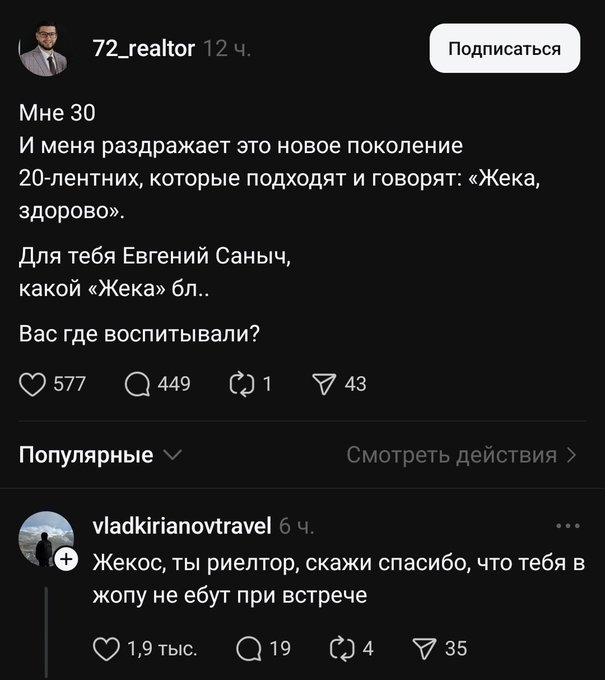Open the vladkirianovtravel profile username

click(x=181, y=526)
